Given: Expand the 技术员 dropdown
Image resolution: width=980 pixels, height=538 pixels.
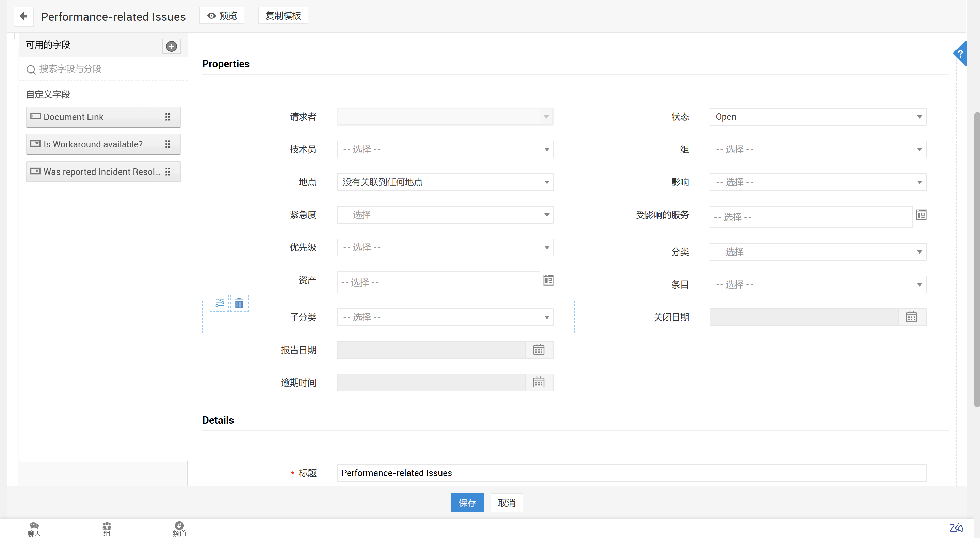Looking at the screenshot, I should coord(445,149).
